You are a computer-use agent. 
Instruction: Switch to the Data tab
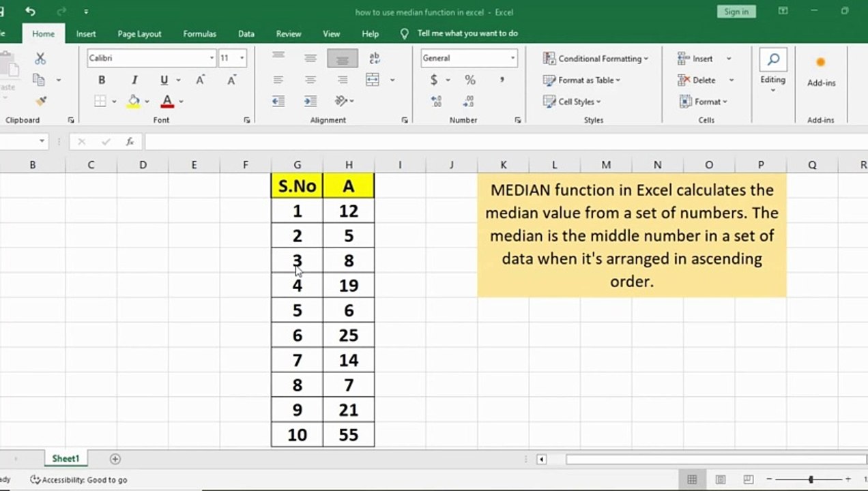246,33
